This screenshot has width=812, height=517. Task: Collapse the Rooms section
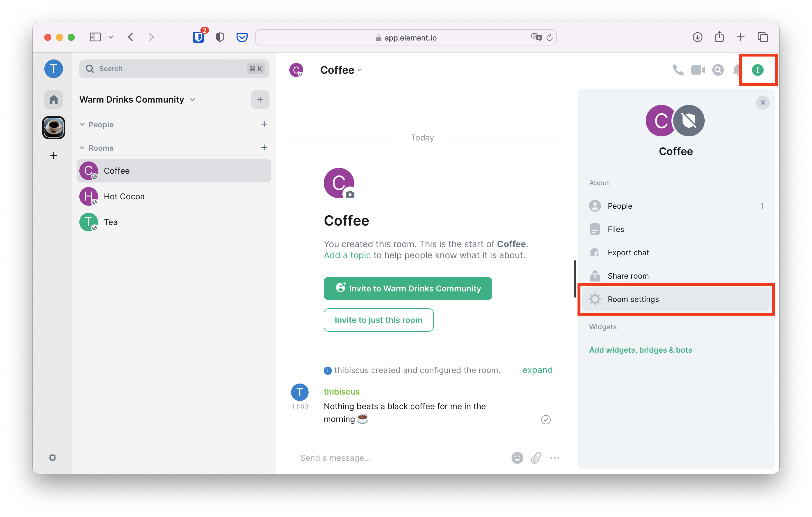point(82,148)
